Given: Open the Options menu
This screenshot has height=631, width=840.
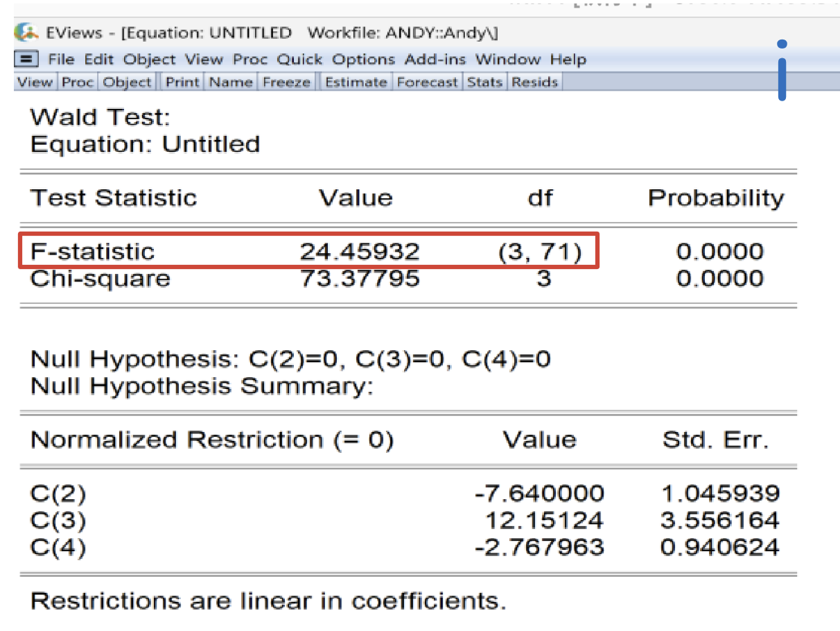Looking at the screenshot, I should (363, 60).
